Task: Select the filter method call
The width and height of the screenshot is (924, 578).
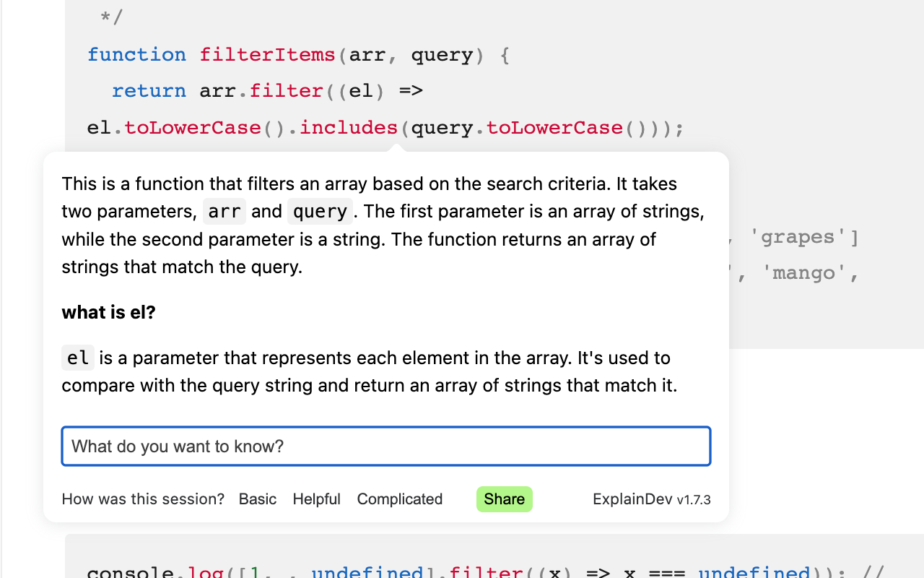Action: [x=287, y=90]
